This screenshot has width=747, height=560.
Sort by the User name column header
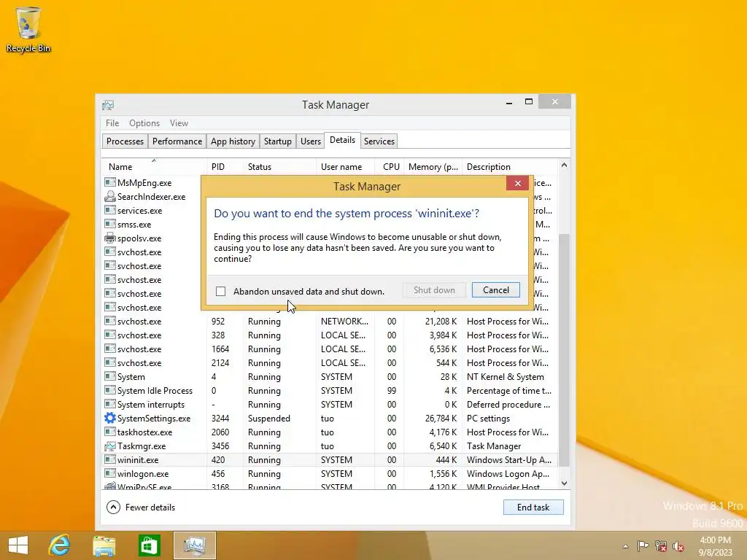(345, 167)
